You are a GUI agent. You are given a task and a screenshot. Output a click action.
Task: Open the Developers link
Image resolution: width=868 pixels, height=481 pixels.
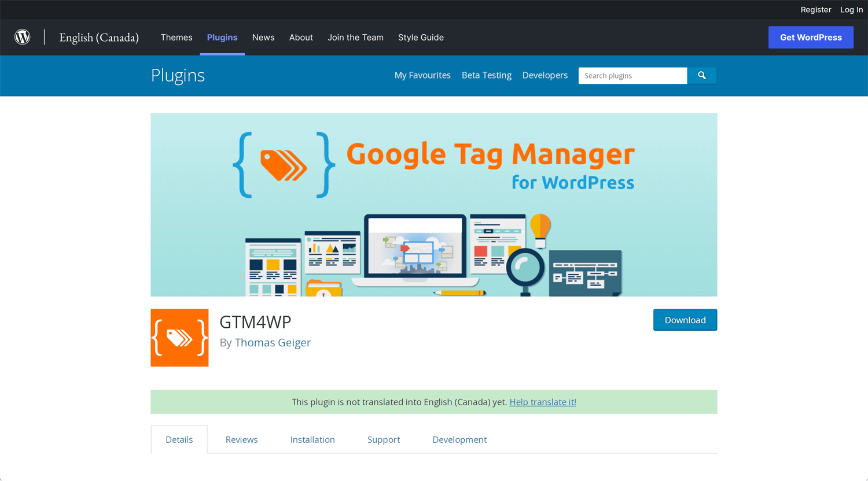(x=545, y=76)
